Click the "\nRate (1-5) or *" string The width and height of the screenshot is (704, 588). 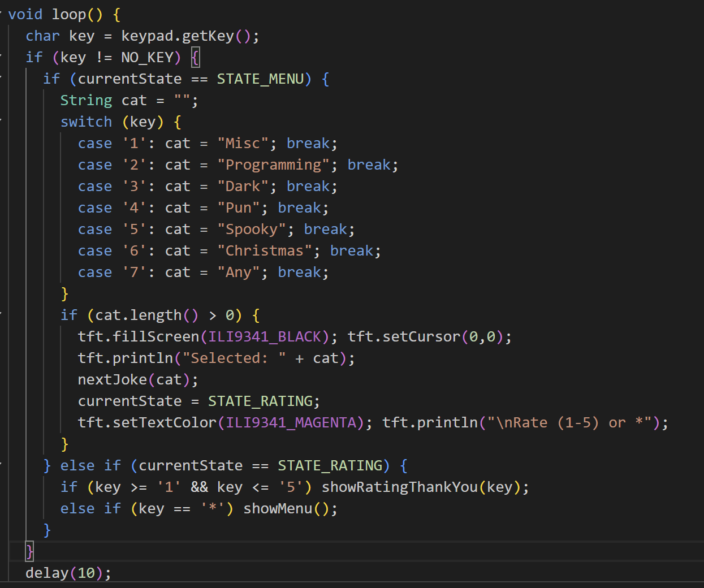pos(569,422)
